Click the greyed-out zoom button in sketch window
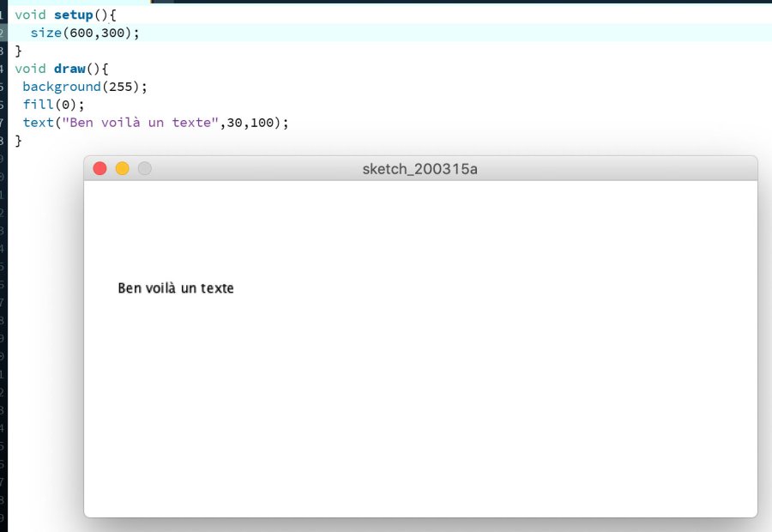The image size is (772, 532). click(145, 169)
